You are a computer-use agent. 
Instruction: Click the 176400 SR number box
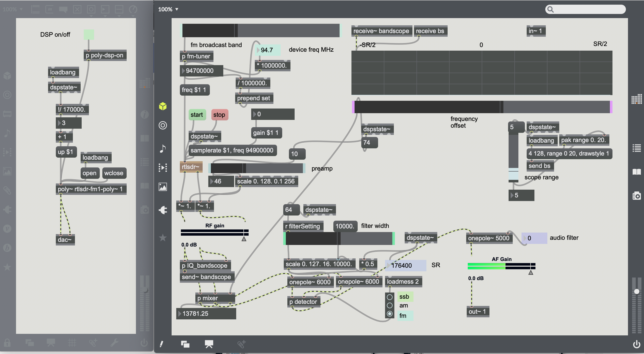coord(405,266)
